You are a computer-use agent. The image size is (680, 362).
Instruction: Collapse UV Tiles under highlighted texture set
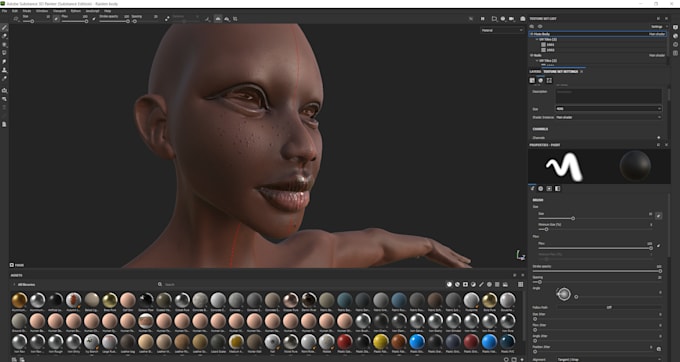coord(537,39)
